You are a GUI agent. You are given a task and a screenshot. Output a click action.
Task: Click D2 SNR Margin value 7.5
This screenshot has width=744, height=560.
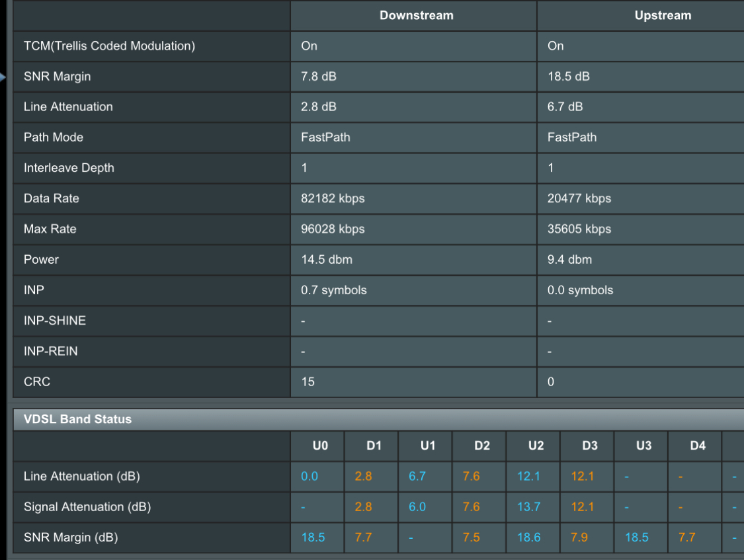pyautogui.click(x=471, y=538)
